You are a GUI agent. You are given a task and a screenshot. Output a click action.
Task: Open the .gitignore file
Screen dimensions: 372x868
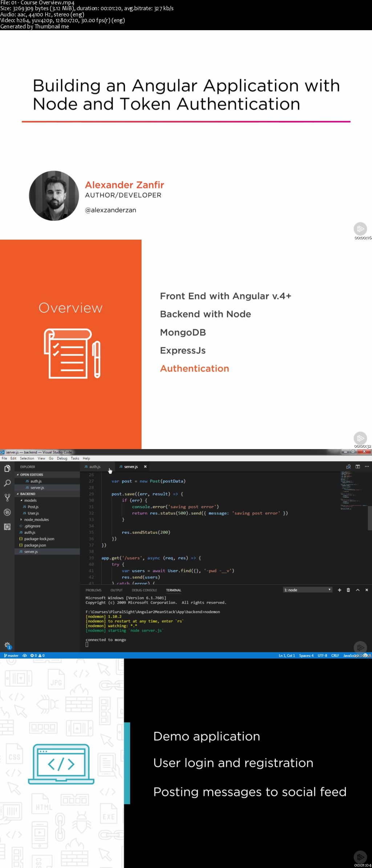[47, 526]
